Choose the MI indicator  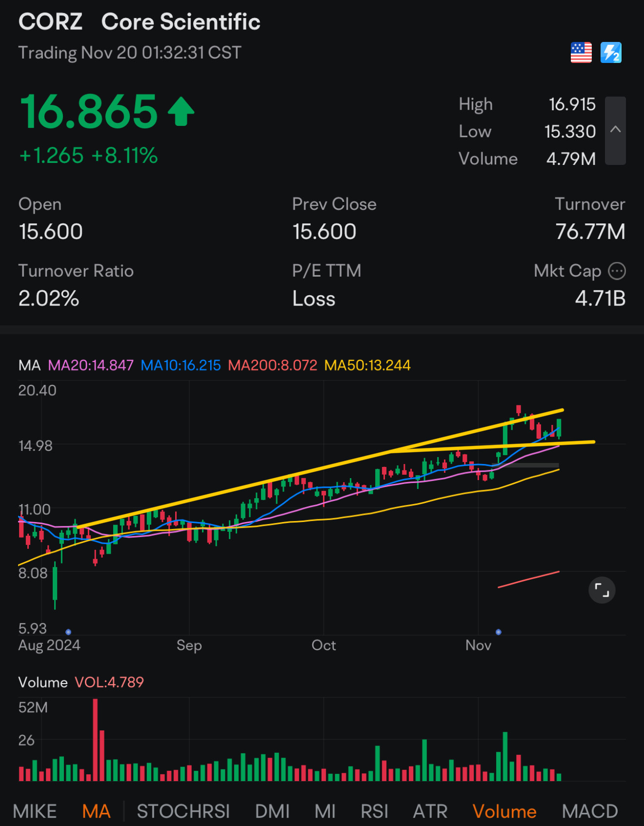(325, 811)
